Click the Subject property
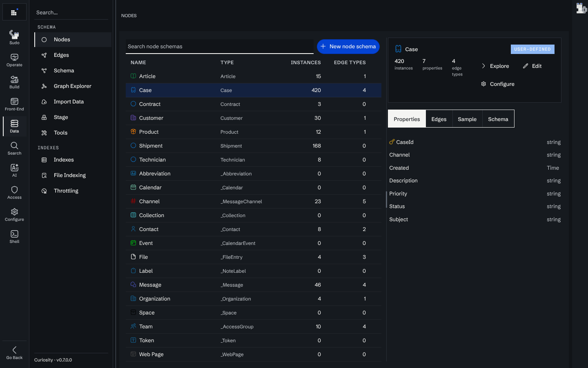The image size is (588, 368). point(399,220)
